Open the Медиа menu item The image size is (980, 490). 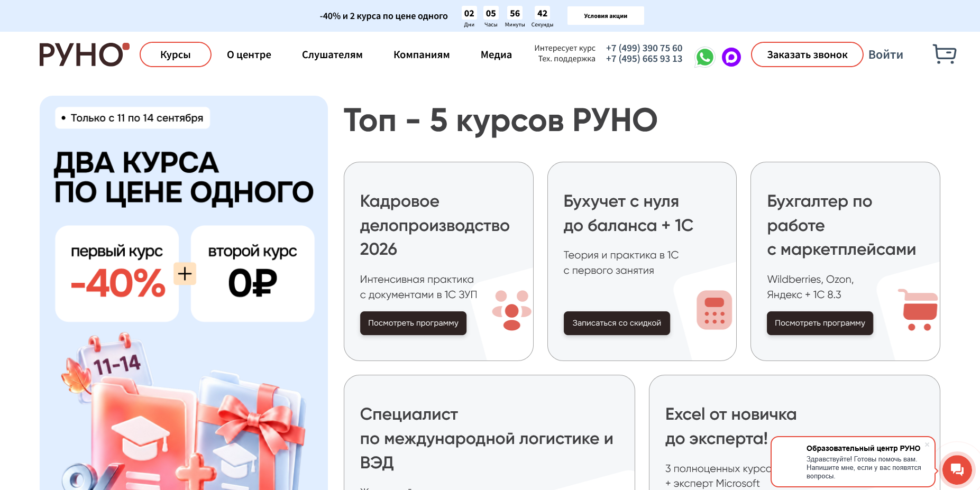[x=496, y=54]
